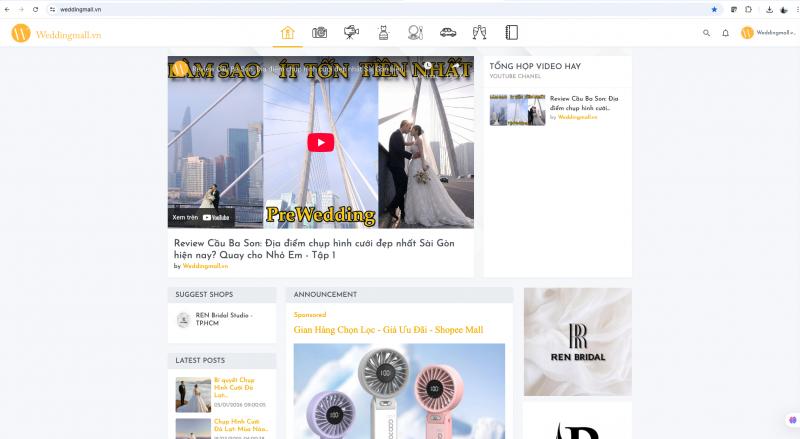Select the video camera category icon
The height and width of the screenshot is (439, 800).
pos(351,33)
